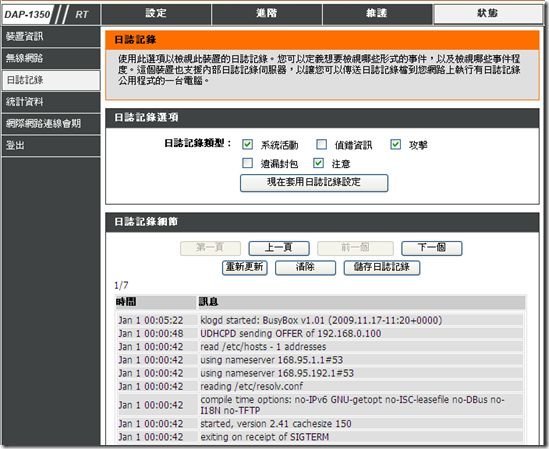Enable the 偵錯資訊 checkbox

(321, 144)
